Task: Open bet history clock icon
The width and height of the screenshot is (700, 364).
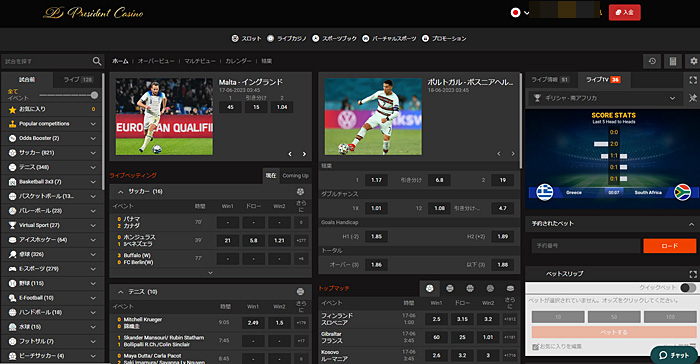Action: [x=652, y=61]
